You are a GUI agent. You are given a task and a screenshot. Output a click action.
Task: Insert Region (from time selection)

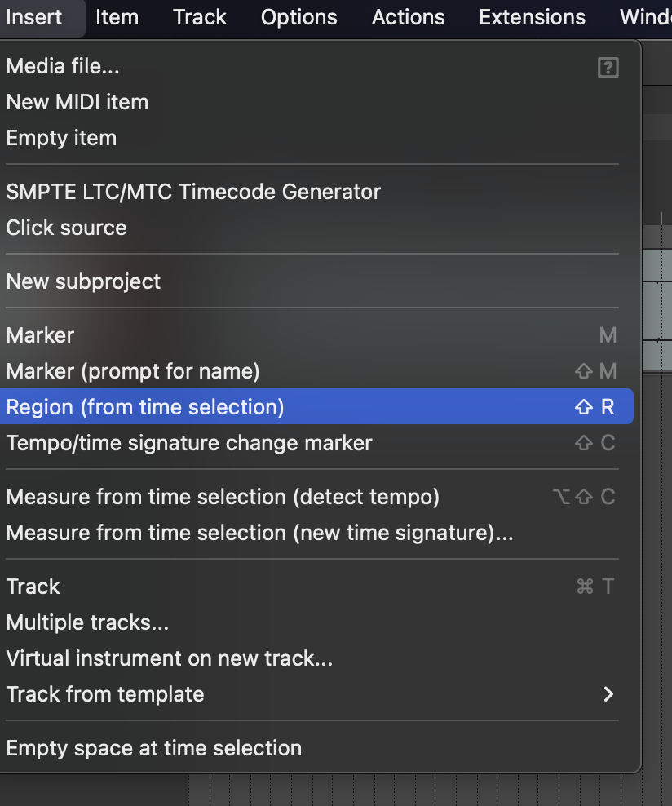tap(316, 406)
